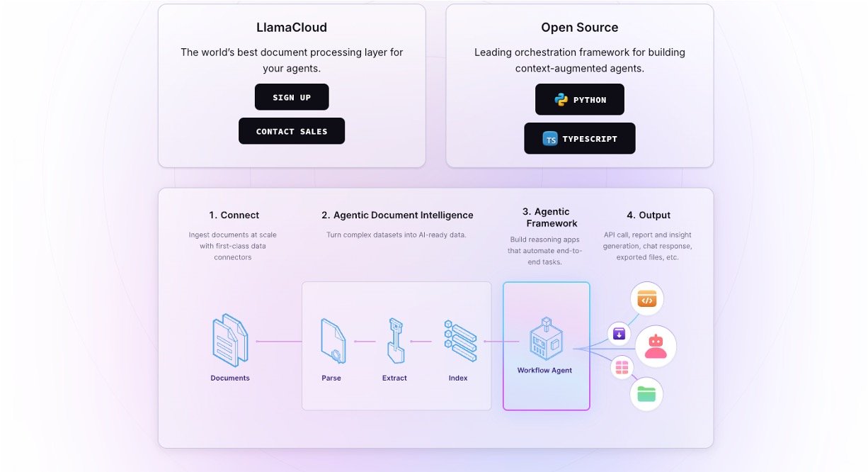Choose the TYPESCRIPT framework button

pyautogui.click(x=580, y=138)
